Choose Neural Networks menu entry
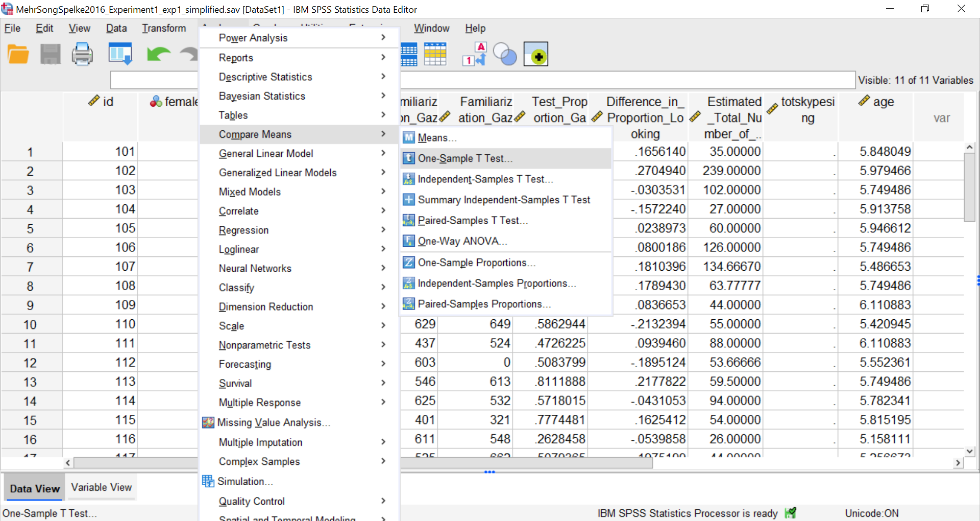980x521 pixels. pos(299,268)
